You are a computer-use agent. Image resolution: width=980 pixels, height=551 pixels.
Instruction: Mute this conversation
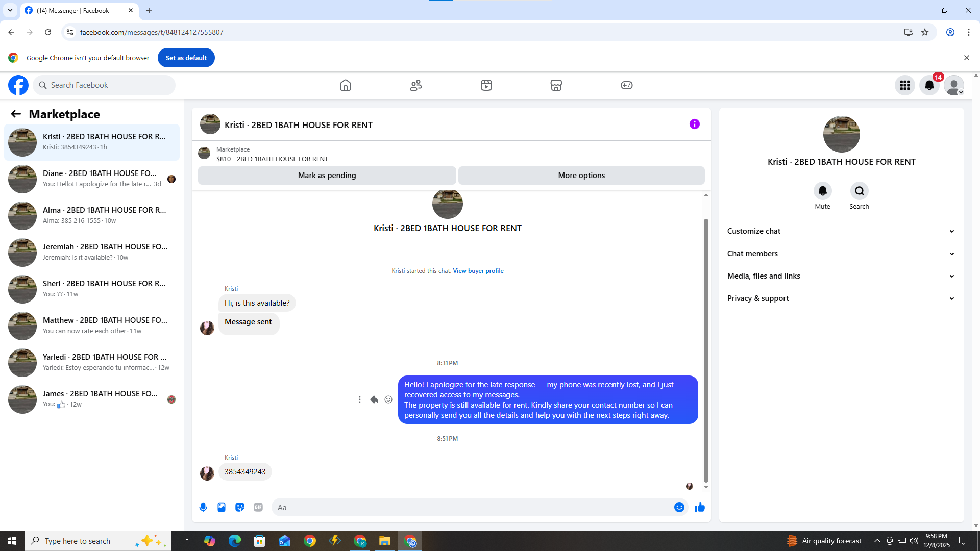point(822,191)
